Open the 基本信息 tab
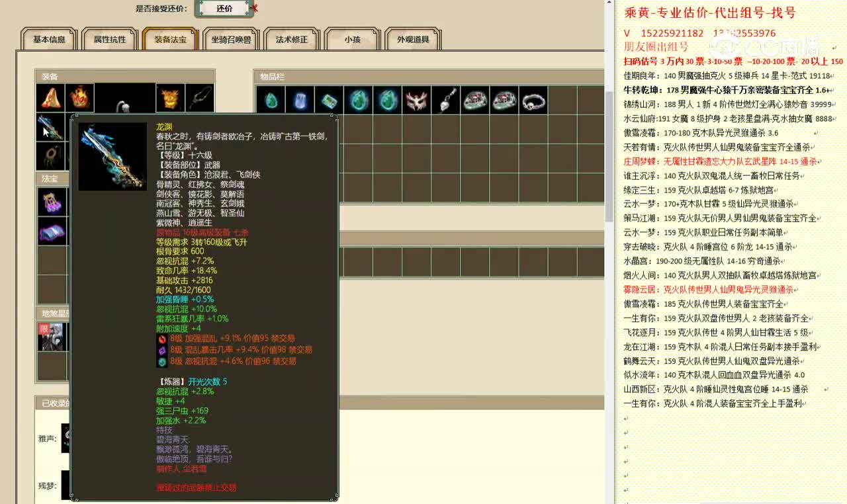847x504 pixels. [50, 40]
